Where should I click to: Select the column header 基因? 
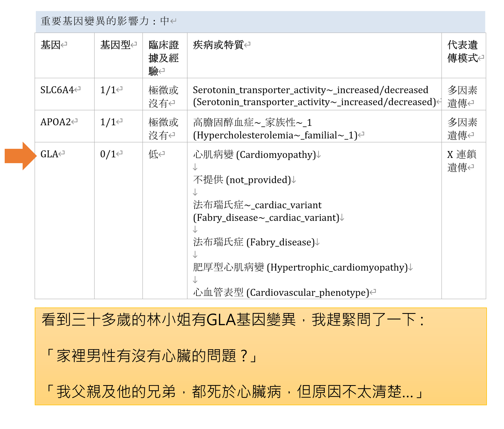pos(50,45)
